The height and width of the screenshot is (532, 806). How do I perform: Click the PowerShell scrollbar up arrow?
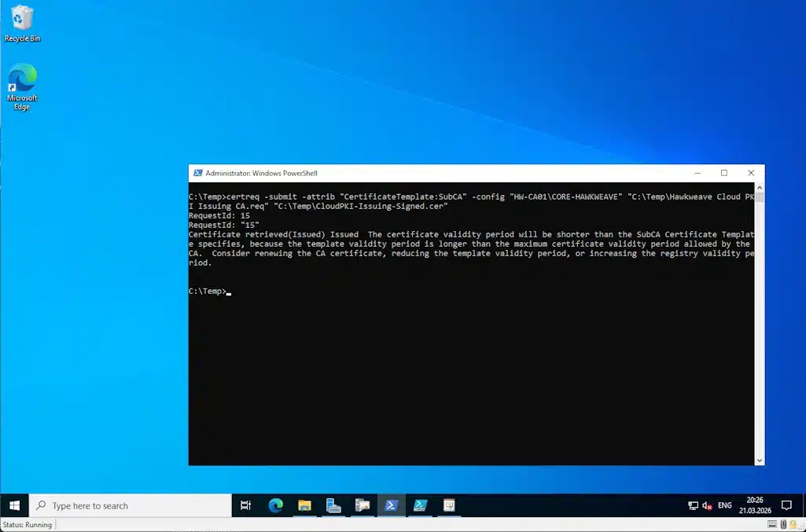759,187
